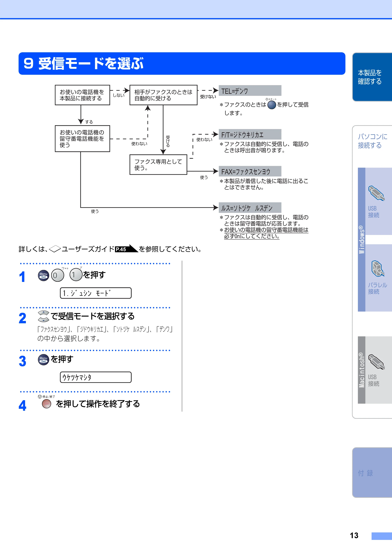Screen dimensions: 392x555
Task: Click the 1 key icon in step 1
Action: pyautogui.click(x=76, y=275)
